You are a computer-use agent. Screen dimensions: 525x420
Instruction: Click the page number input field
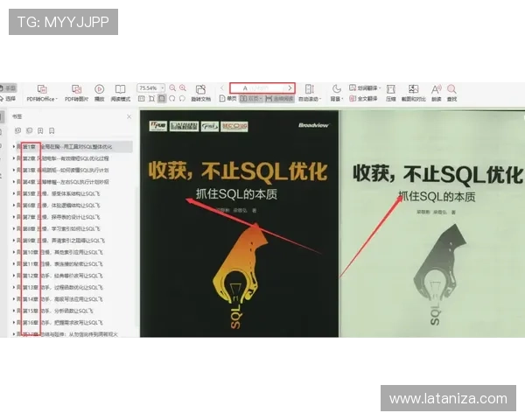pyautogui.click(x=258, y=87)
